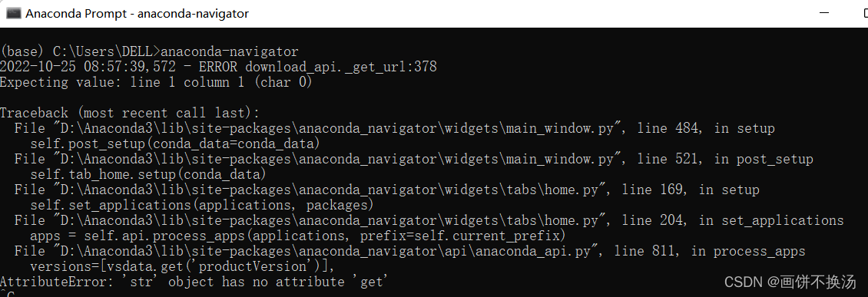The image size is (868, 297).
Task: Click home.py line 169 in setup entry
Action: 386,190
